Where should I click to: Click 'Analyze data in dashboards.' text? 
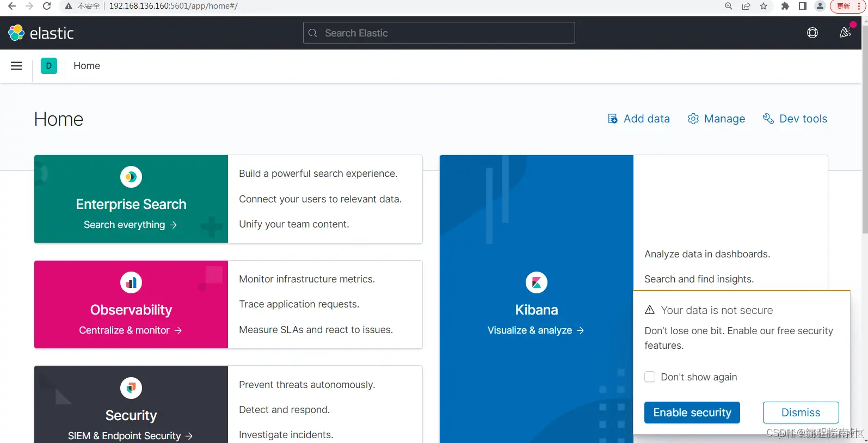pyautogui.click(x=707, y=254)
